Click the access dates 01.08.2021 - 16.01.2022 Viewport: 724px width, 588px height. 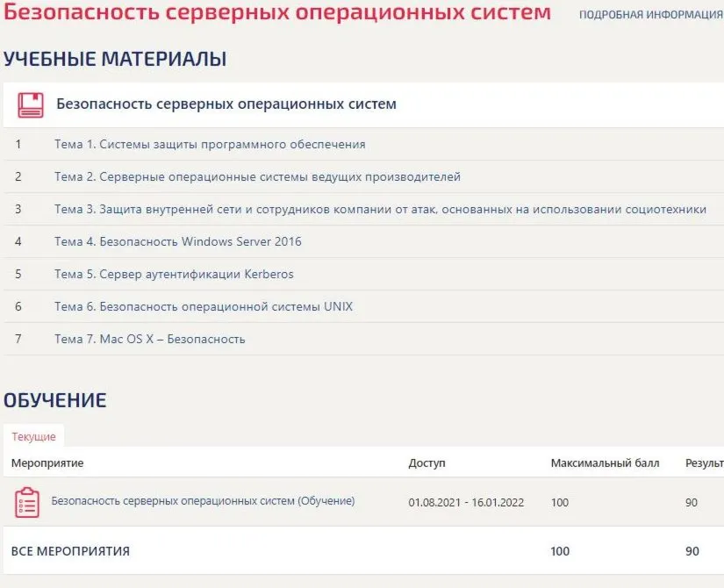(466, 503)
